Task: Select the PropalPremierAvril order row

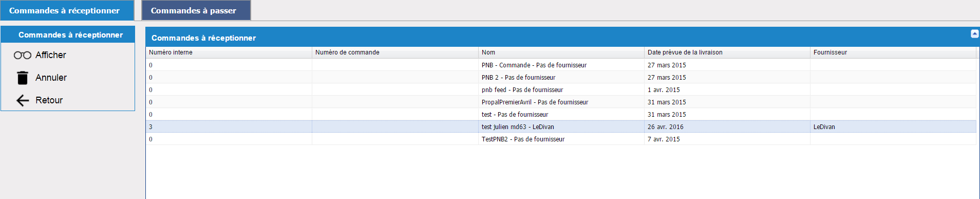Action: coord(561,102)
